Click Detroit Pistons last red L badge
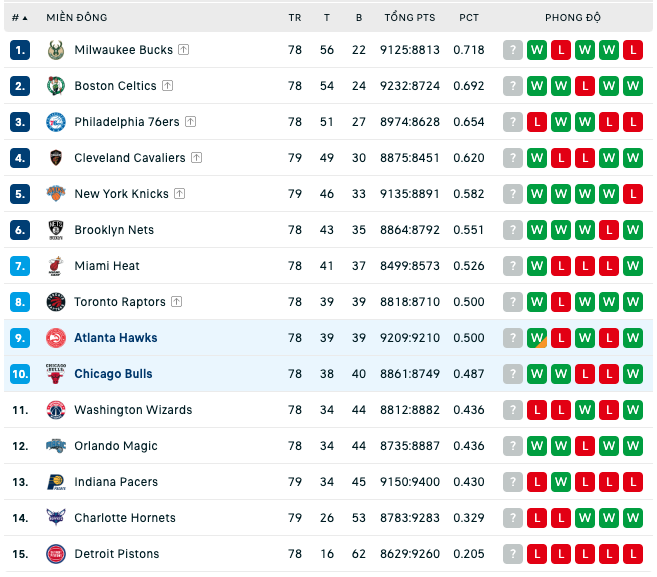The image size is (657, 577). (633, 554)
